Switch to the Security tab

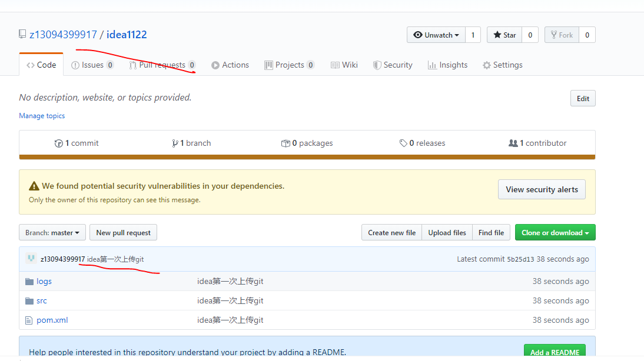(393, 65)
